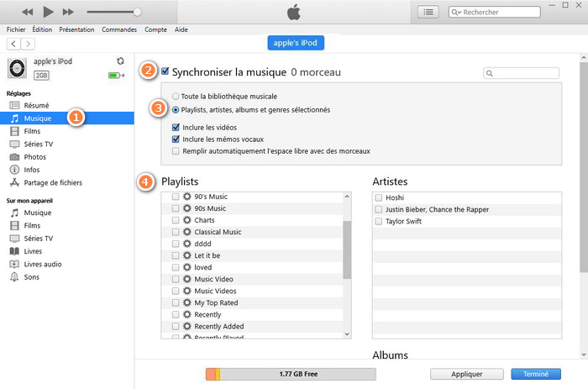Open the Compte menu
Image resolution: width=588 pixels, height=389 pixels.
(155, 29)
